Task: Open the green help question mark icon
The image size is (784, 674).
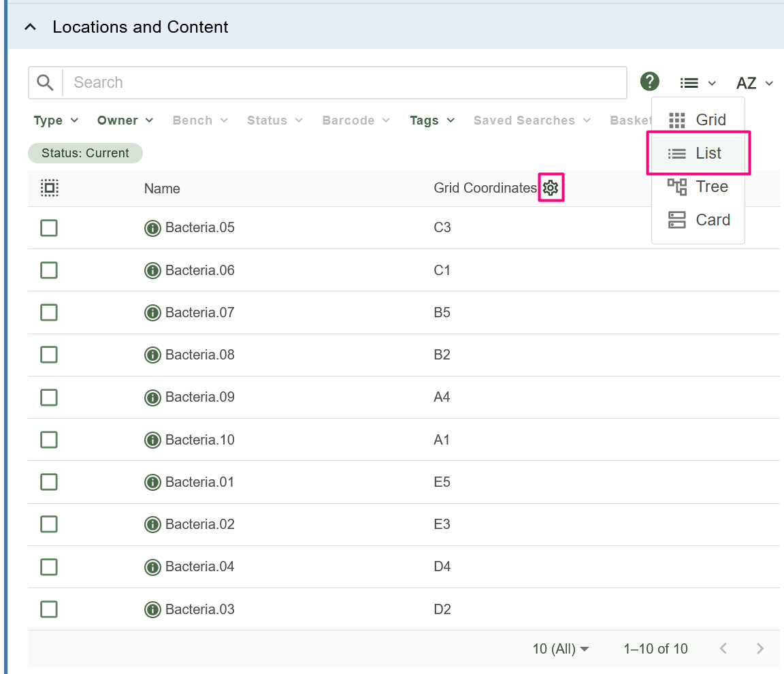Action: pos(650,82)
